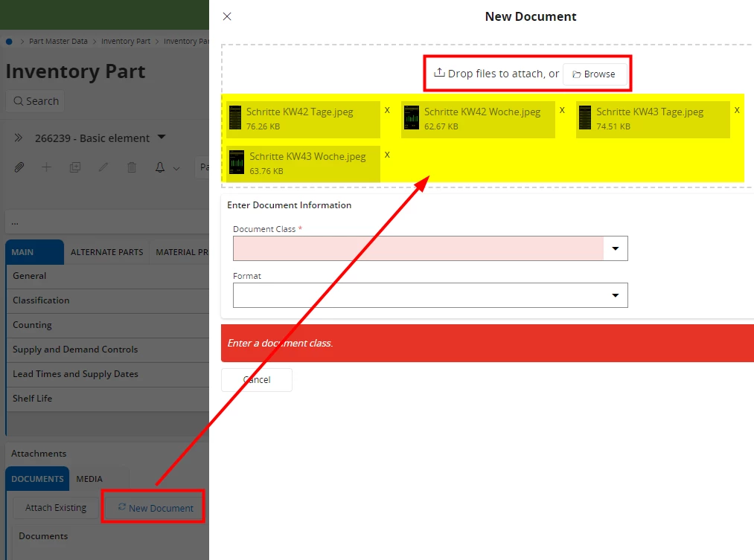Click the trash delete icon
The width and height of the screenshot is (754, 560).
131,167
